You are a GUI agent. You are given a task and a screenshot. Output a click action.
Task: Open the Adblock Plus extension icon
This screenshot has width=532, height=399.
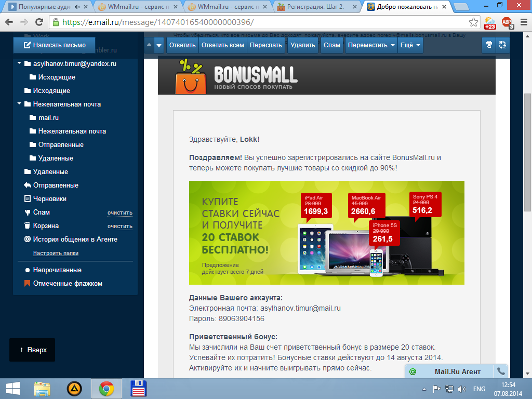(507, 23)
